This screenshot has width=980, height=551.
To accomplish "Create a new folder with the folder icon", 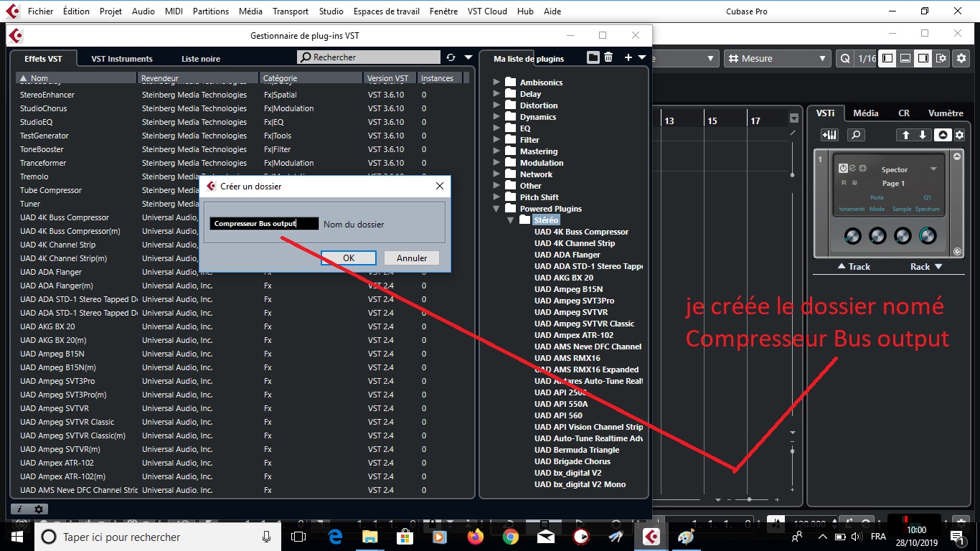I will click(x=593, y=57).
